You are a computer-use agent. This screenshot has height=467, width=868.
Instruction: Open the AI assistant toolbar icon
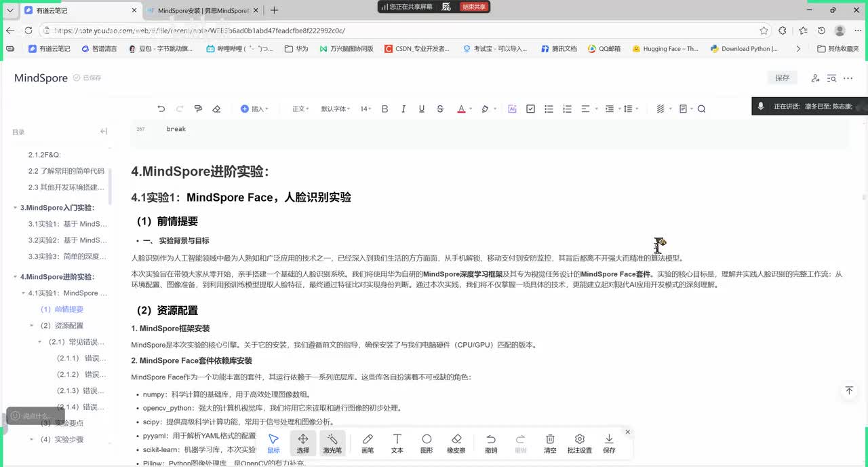coord(512,109)
